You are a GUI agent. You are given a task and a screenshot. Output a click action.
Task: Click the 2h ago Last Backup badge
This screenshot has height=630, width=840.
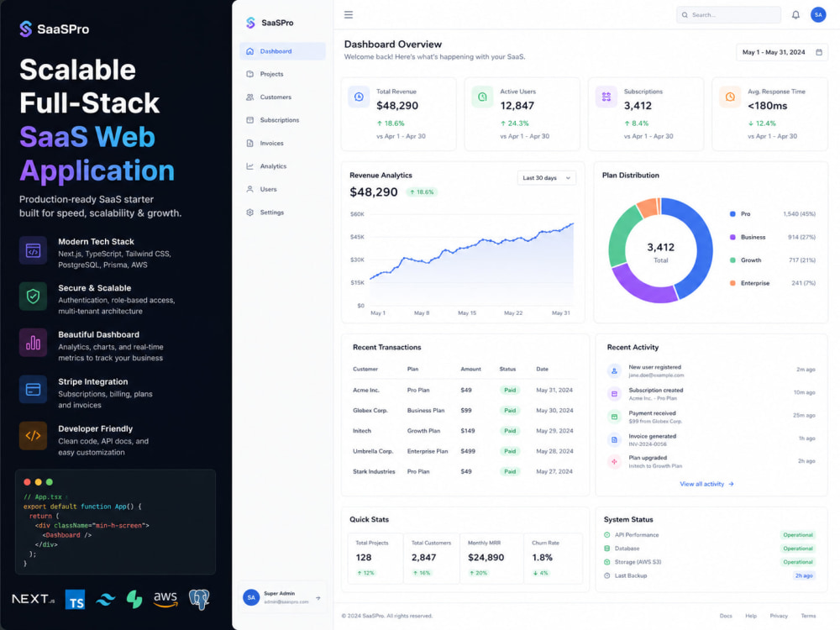coord(804,576)
